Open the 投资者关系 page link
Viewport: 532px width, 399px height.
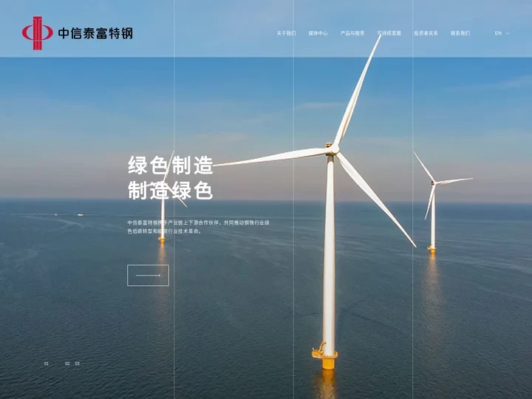pyautogui.click(x=426, y=33)
